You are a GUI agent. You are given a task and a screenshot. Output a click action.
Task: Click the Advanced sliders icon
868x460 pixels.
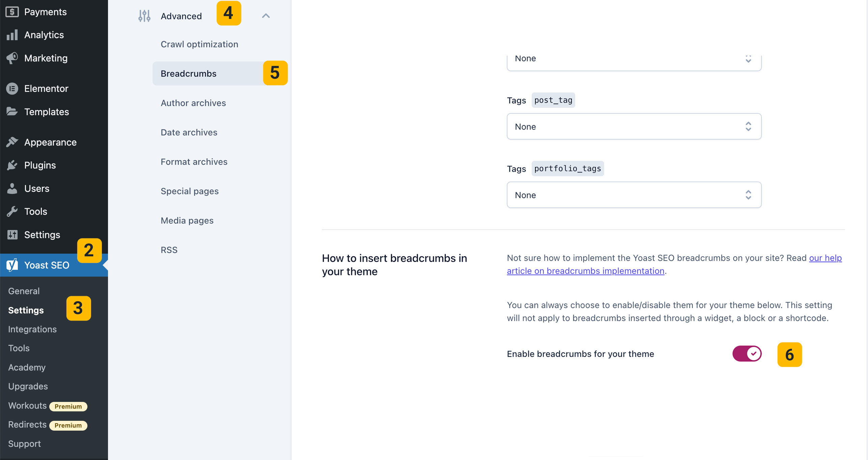(x=144, y=16)
